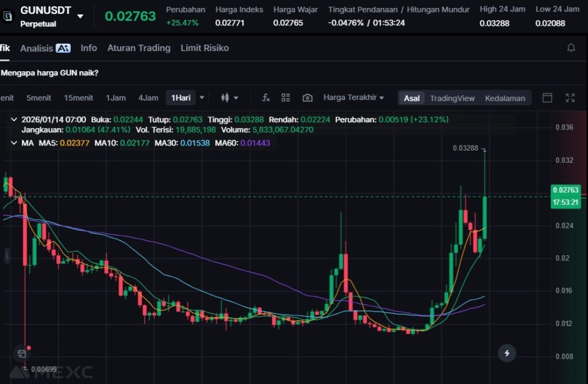Open the Harga Terakhir price type dropdown
The image size is (588, 384).
point(354,98)
